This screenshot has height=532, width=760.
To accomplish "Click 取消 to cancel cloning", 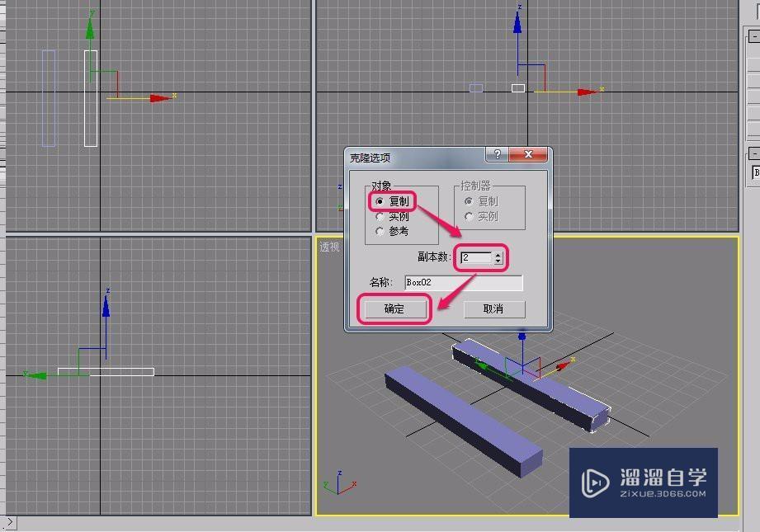I will click(x=496, y=308).
